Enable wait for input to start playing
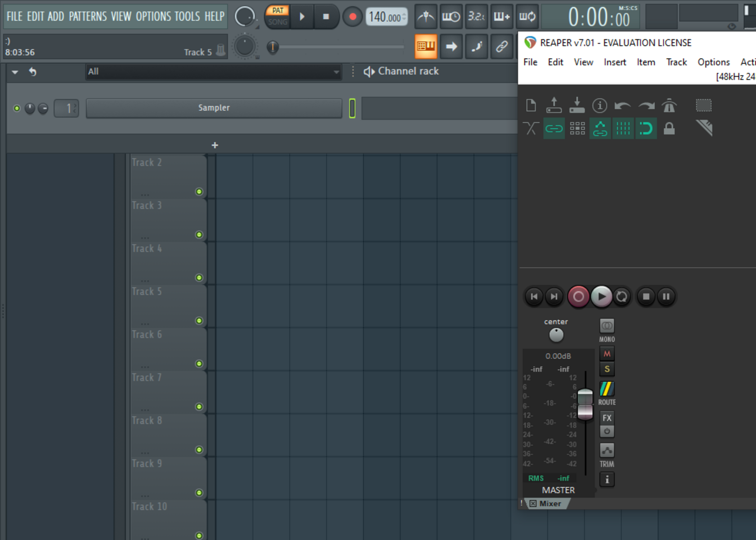The image size is (756, 540). 451,17
